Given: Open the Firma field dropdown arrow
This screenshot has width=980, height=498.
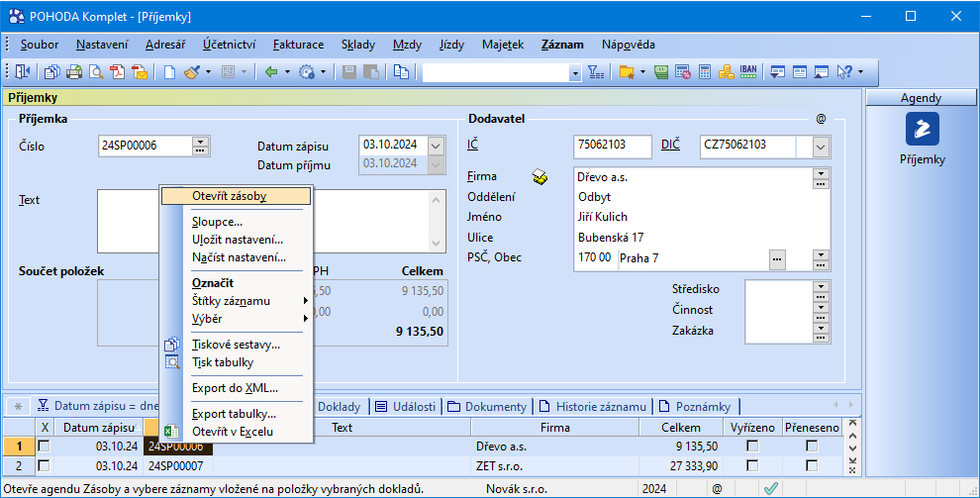Looking at the screenshot, I should click(821, 173).
